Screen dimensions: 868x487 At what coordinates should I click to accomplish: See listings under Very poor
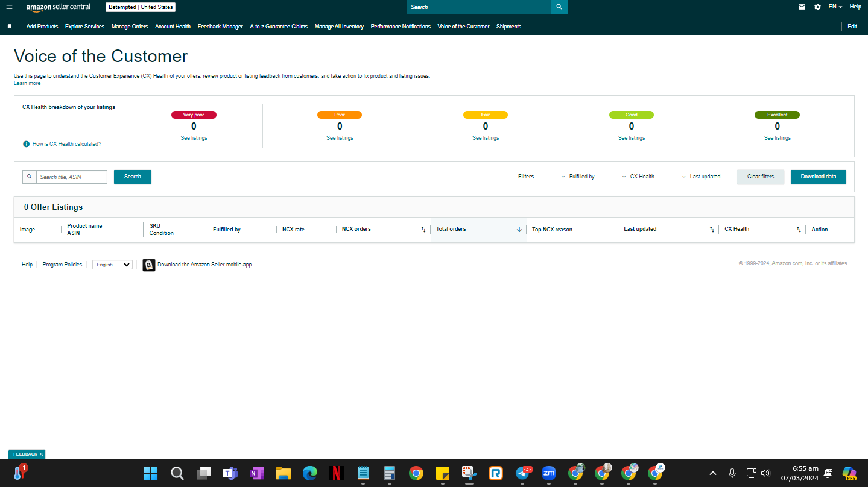[194, 138]
